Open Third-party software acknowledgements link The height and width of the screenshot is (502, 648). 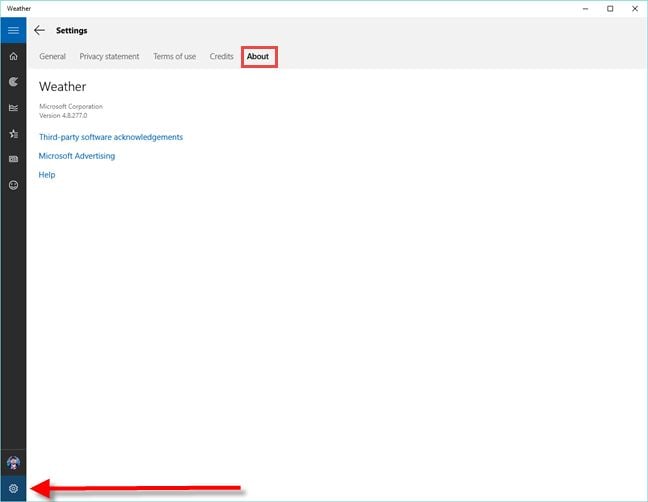[111, 137]
